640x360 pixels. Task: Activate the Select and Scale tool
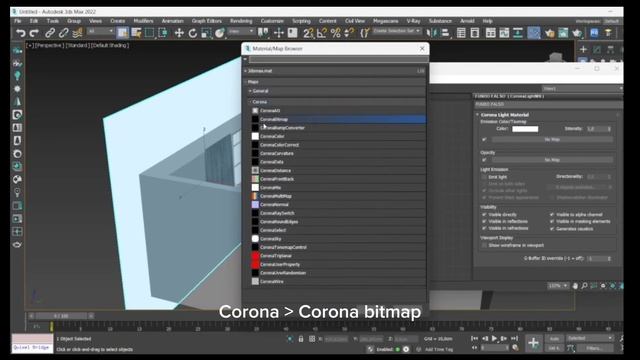(206, 33)
